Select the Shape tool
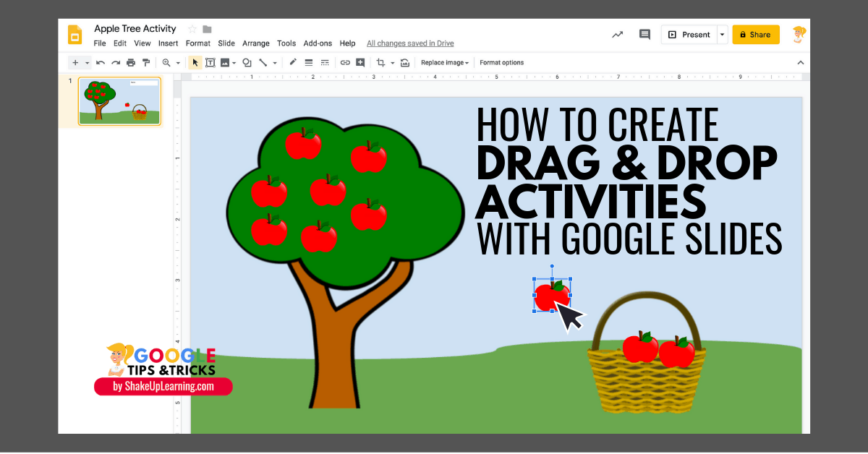The image size is (868, 454). click(x=247, y=62)
